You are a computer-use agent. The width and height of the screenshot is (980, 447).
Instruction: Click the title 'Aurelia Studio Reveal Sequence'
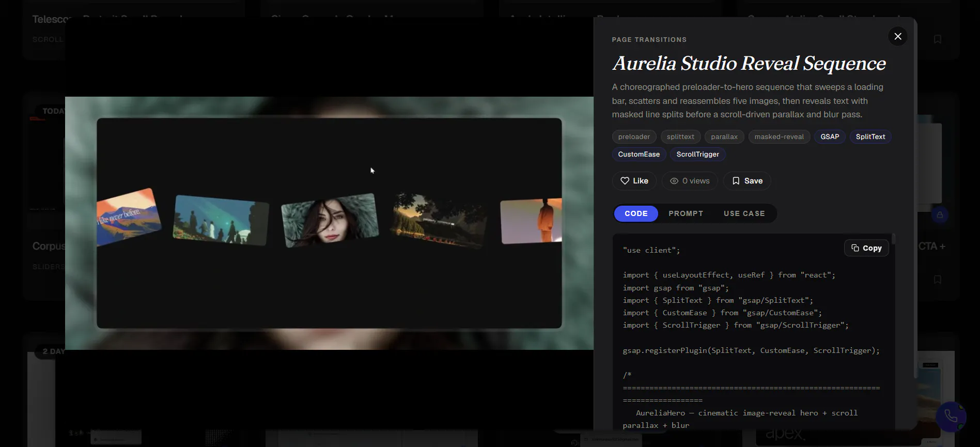(x=749, y=64)
